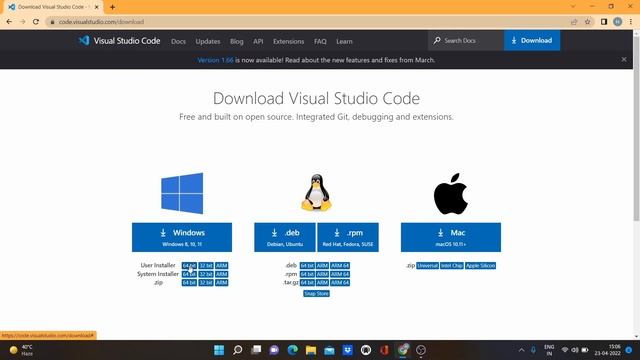Open the Windows Start menu
The height and width of the screenshot is (360, 640).
pyautogui.click(x=219, y=350)
